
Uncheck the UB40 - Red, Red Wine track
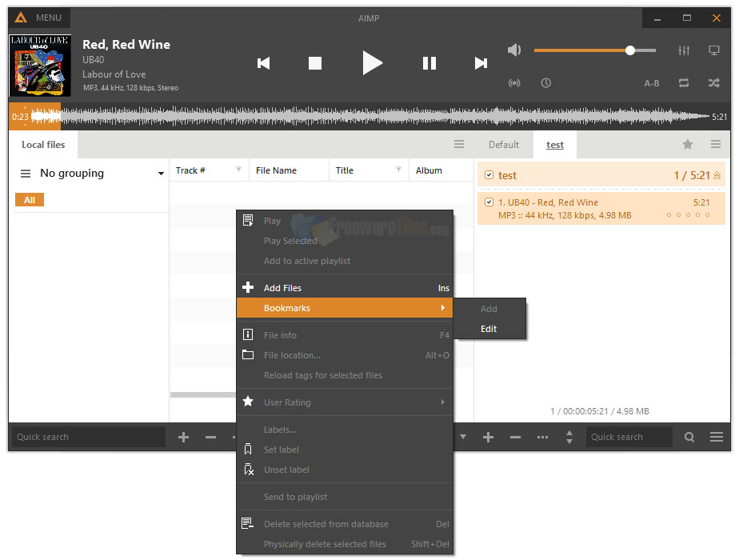pos(490,202)
